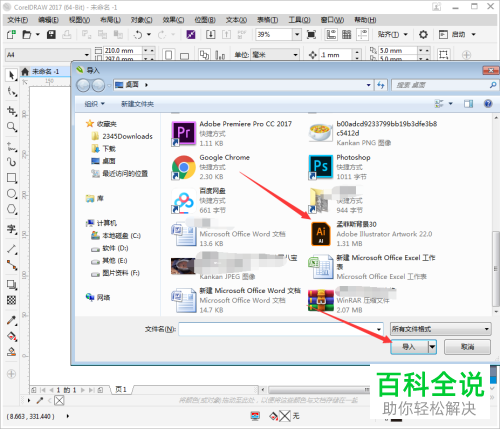Select the Ai Adobe Illustrator Artwork file
This screenshot has height=429, width=500.
[371, 234]
